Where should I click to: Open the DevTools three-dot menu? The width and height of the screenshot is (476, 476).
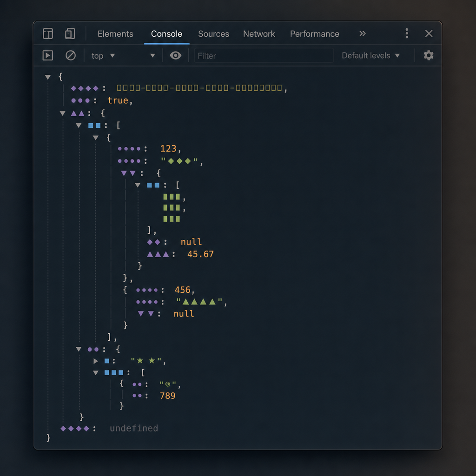pyautogui.click(x=407, y=33)
